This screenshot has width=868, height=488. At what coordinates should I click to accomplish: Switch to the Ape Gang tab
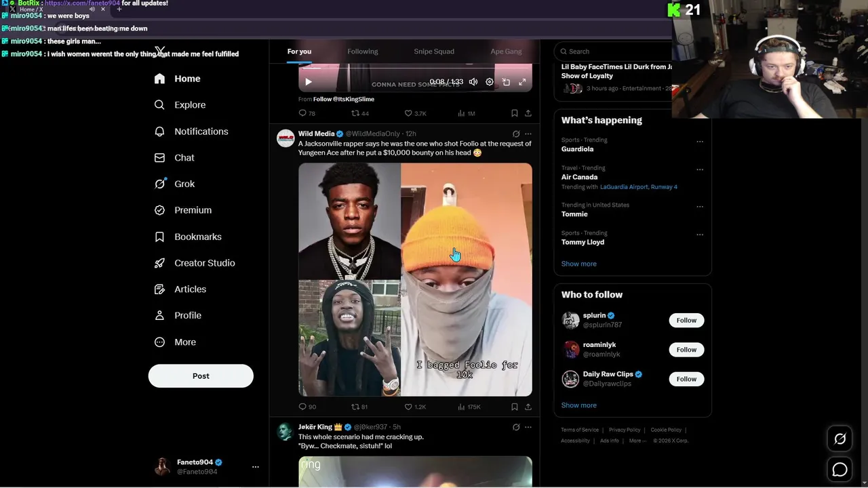point(506,52)
